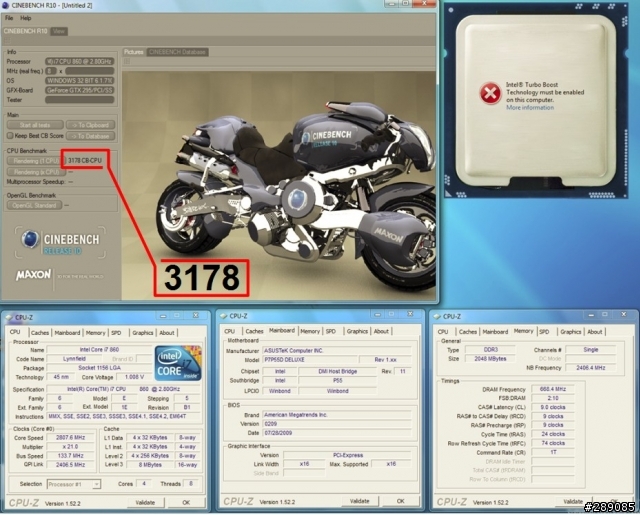
Task: Select Memory tab in left CPU-Z window
Action: pos(96,333)
